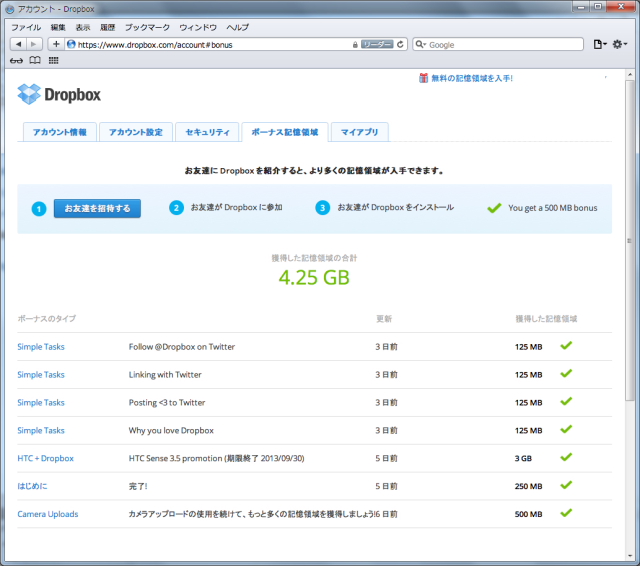640x566 pixels.
Task: Click checkmark in HTC Sense 3.5 promotion row
Action: pos(566,457)
